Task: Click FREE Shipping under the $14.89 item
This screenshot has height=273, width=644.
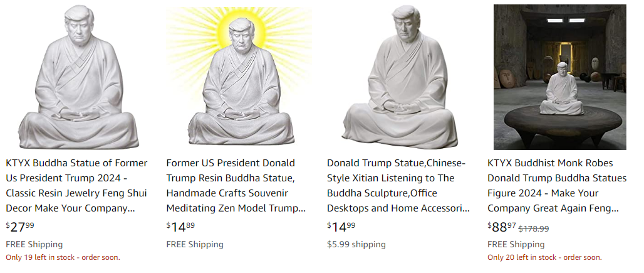Action: (x=195, y=244)
